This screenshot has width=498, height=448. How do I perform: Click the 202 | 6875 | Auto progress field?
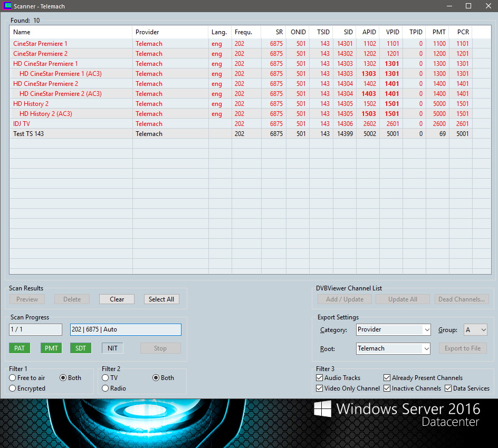(126, 329)
